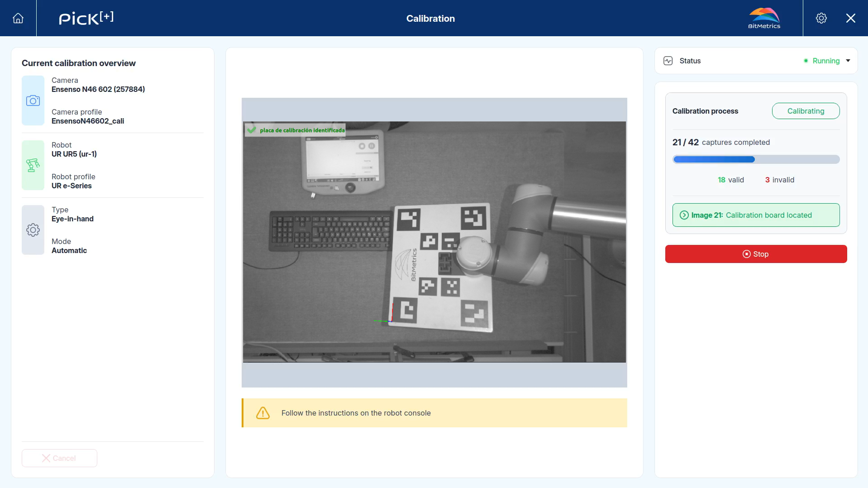Click the green arrow icon beside Image 21
Screen dimensions: 868x488
point(684,215)
